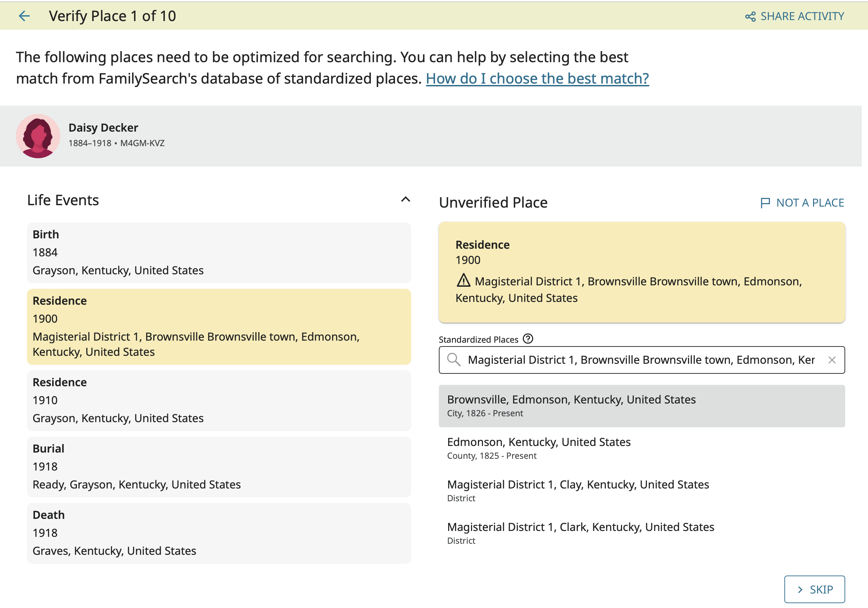Click the share activity icon
This screenshot has width=868, height=608.
tap(750, 17)
